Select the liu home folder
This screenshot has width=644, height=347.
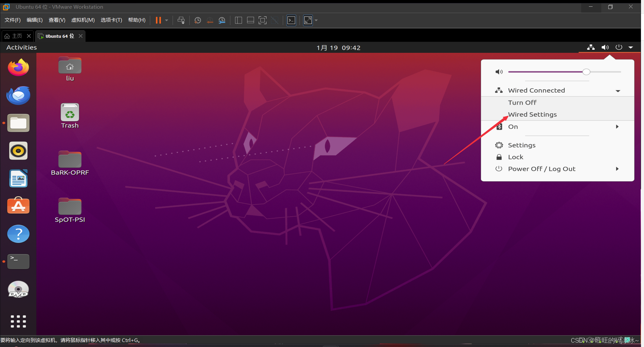point(70,69)
